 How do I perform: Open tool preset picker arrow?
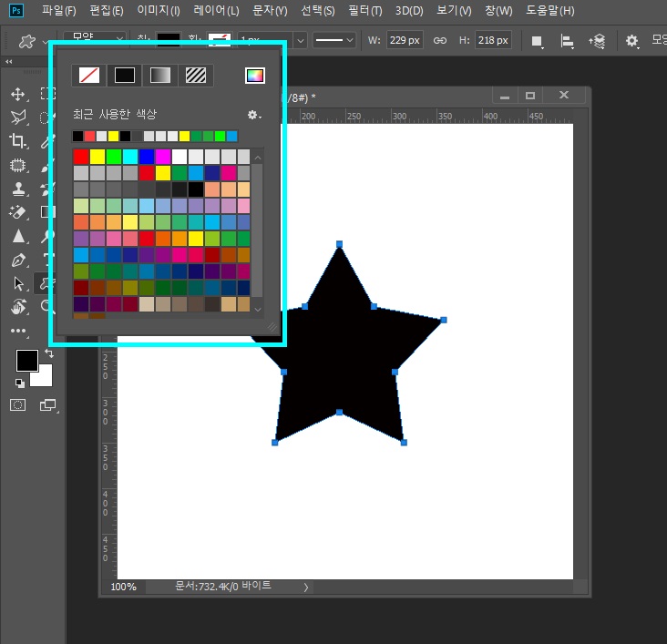[45, 42]
